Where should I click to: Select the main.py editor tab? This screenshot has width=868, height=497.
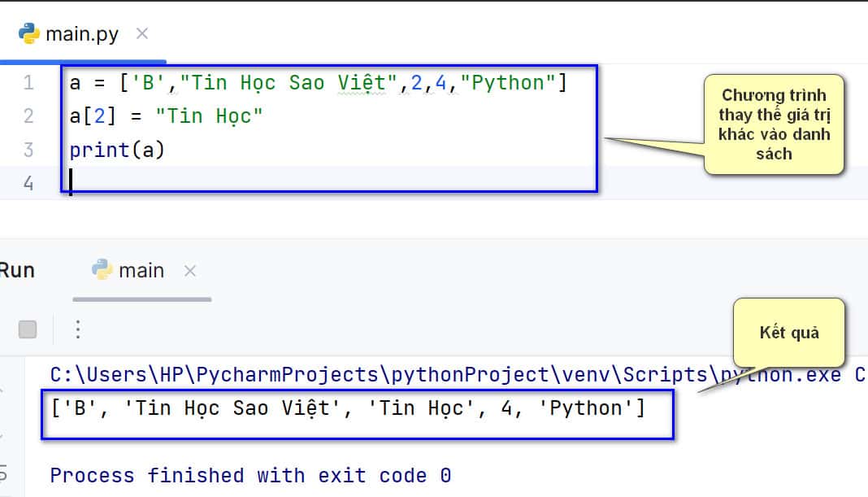point(83,34)
